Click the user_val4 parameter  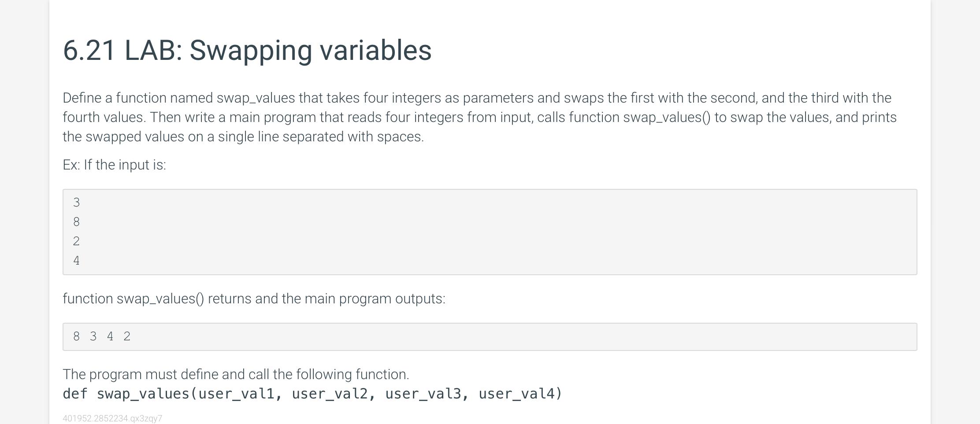[x=516, y=394]
